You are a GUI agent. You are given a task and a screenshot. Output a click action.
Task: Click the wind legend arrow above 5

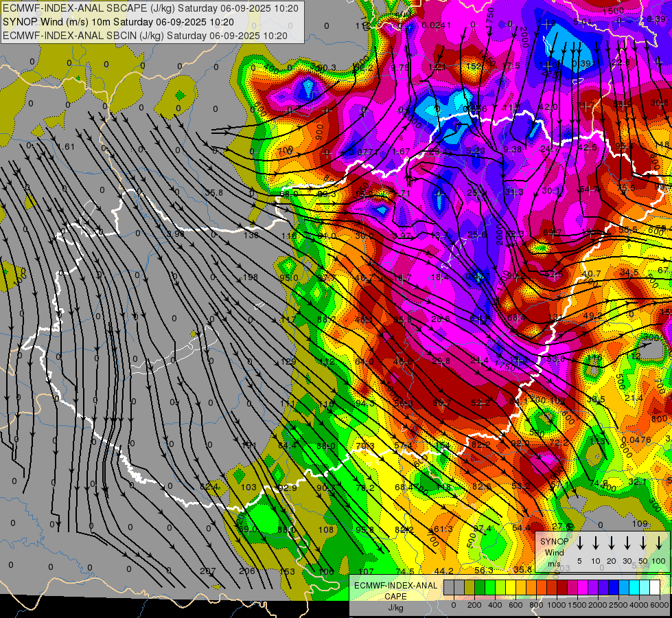pos(579,543)
